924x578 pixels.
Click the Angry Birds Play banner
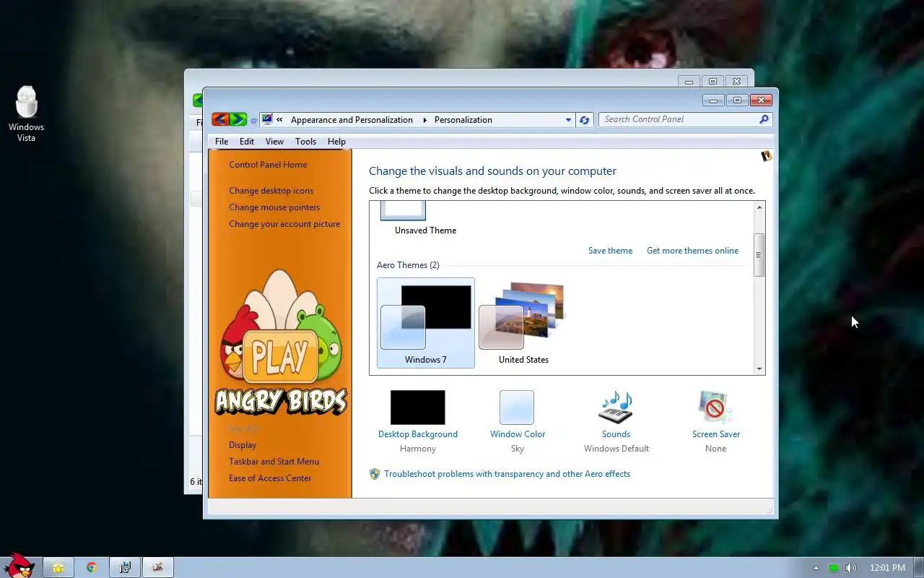(281, 342)
